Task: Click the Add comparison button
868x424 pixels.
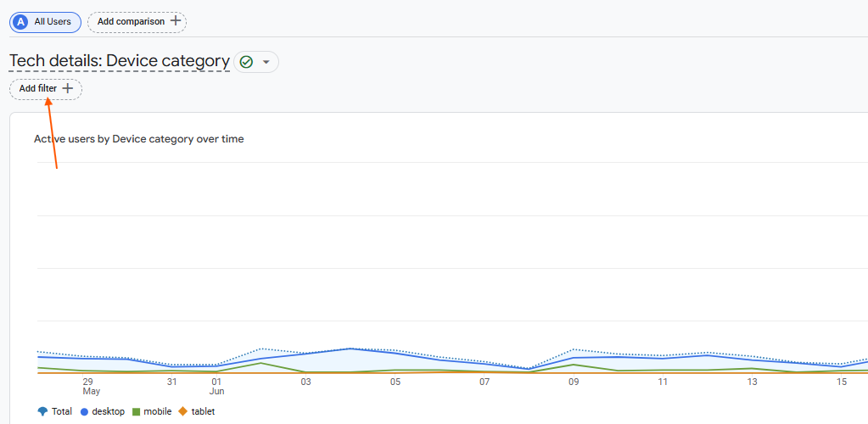Action: 137,22
